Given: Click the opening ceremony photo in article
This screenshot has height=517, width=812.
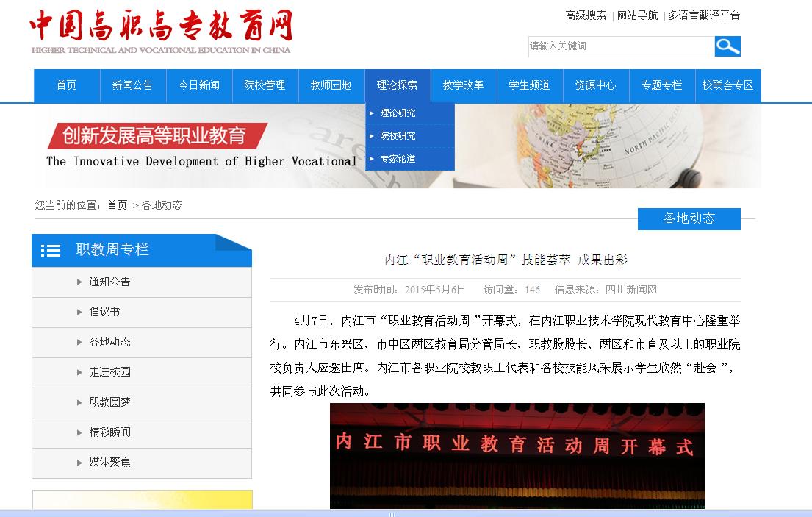Looking at the screenshot, I should coord(517,456).
